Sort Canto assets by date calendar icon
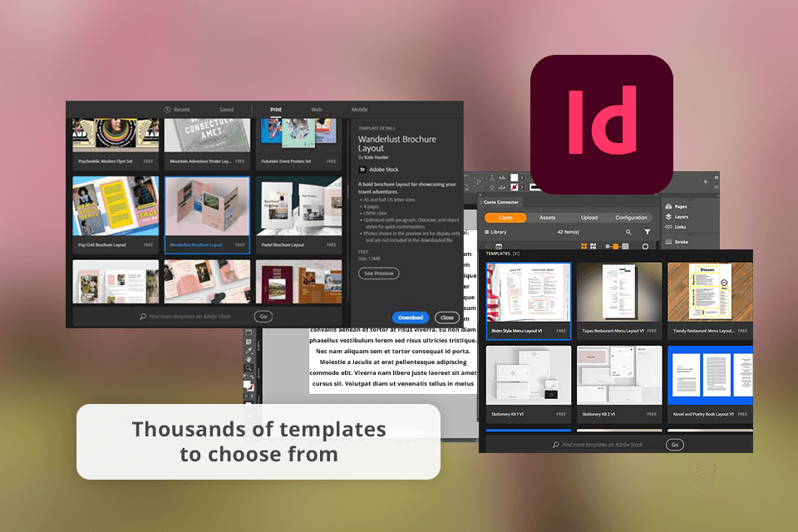Image resolution: width=798 pixels, height=532 pixels. (x=499, y=246)
